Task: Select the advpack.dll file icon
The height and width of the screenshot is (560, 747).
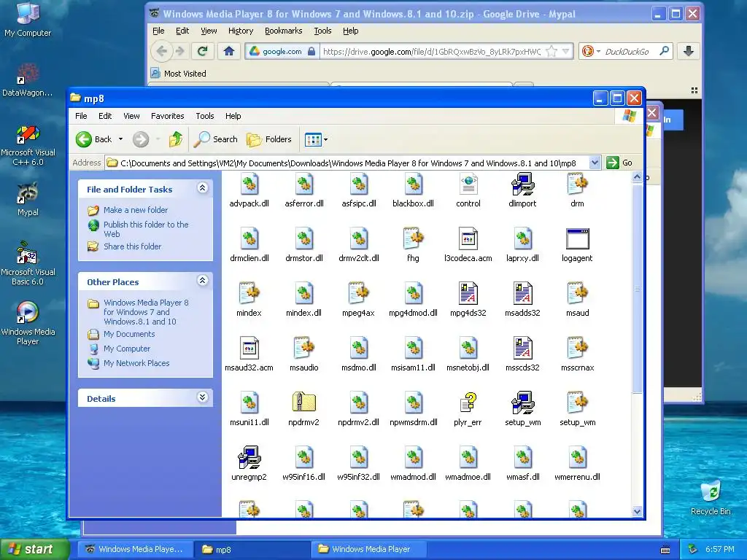Action: [249, 184]
